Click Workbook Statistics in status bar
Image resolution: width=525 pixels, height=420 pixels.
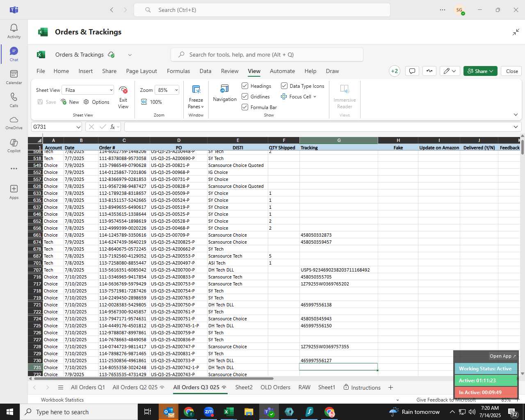(62, 400)
